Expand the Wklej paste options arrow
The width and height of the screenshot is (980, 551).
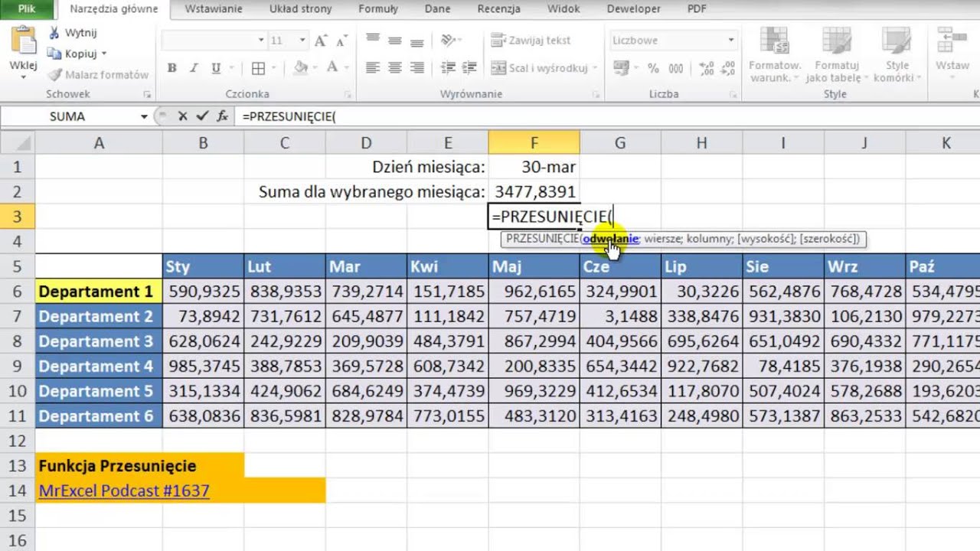(23, 77)
